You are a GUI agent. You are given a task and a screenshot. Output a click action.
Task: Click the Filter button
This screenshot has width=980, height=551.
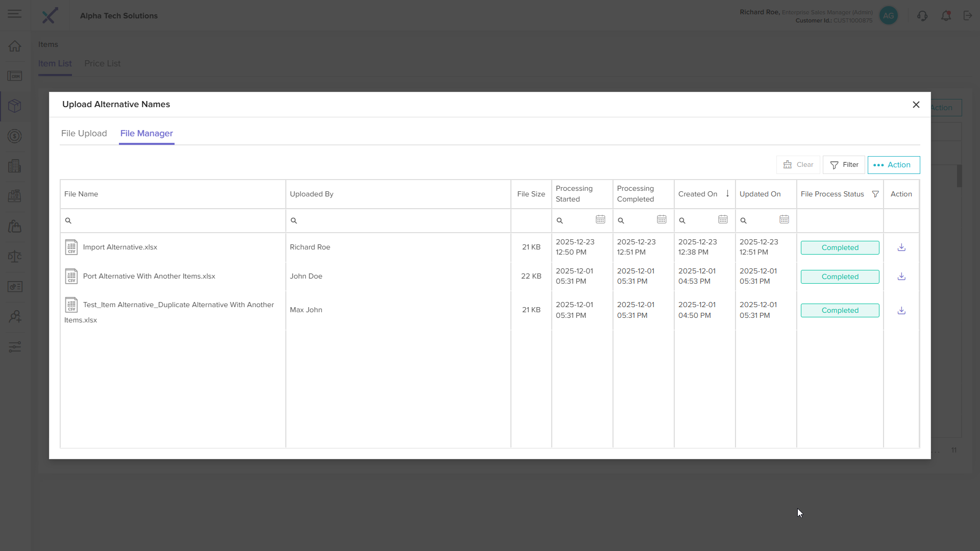[x=844, y=165]
